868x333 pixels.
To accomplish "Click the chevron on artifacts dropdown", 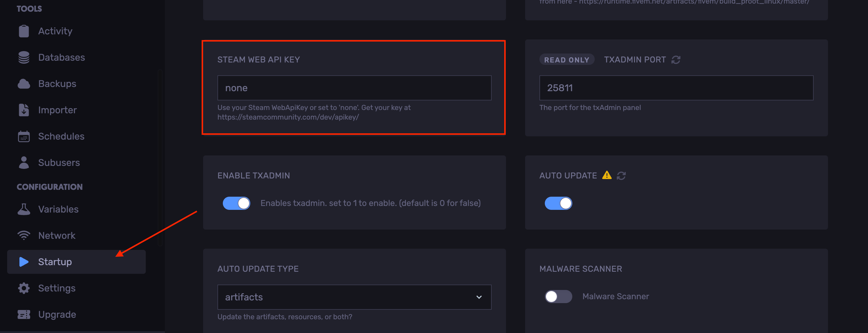I will (479, 297).
